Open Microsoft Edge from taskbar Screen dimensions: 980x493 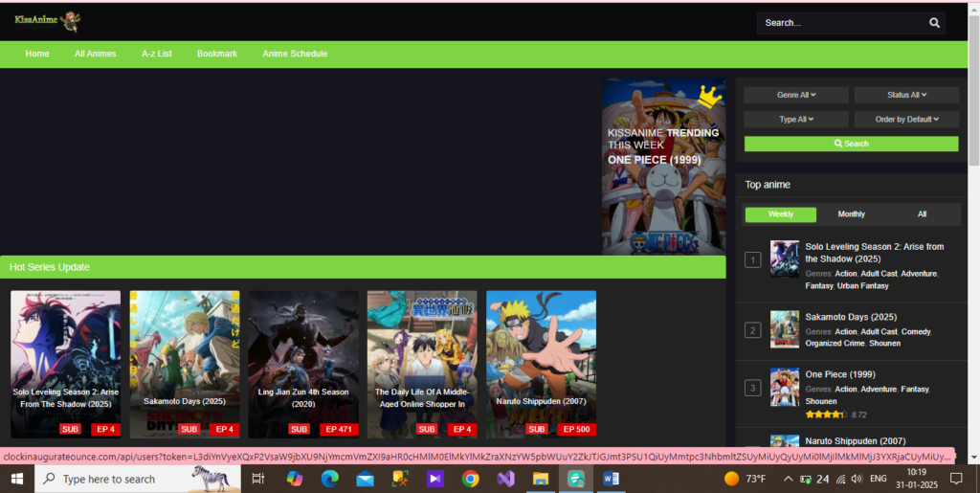pyautogui.click(x=329, y=479)
